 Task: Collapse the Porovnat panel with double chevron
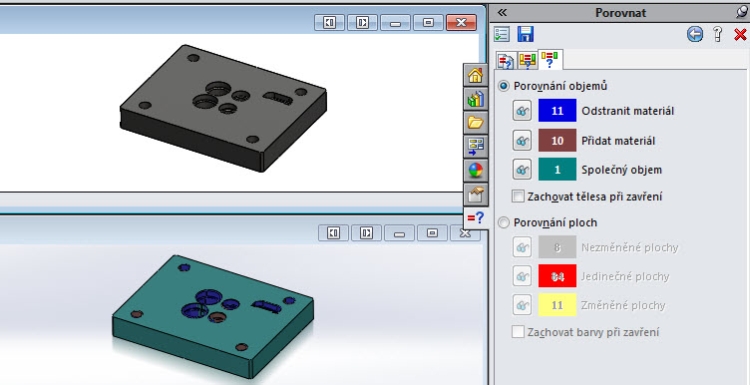pos(502,13)
